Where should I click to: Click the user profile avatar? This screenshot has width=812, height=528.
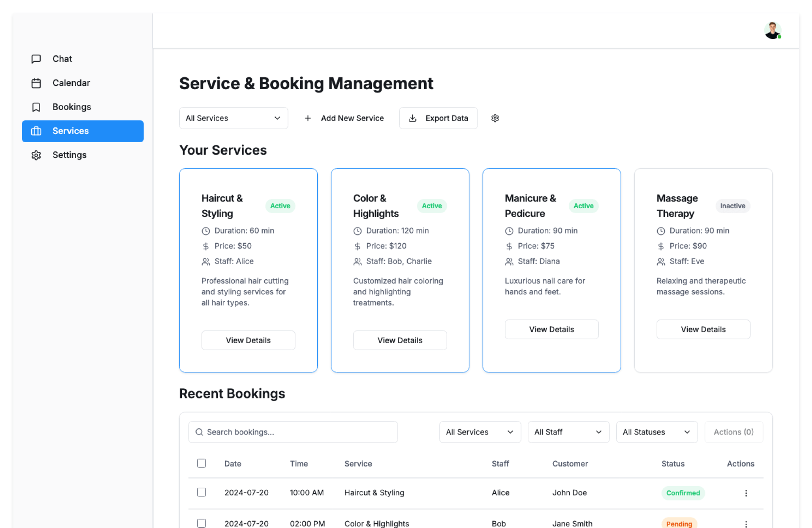tap(772, 30)
